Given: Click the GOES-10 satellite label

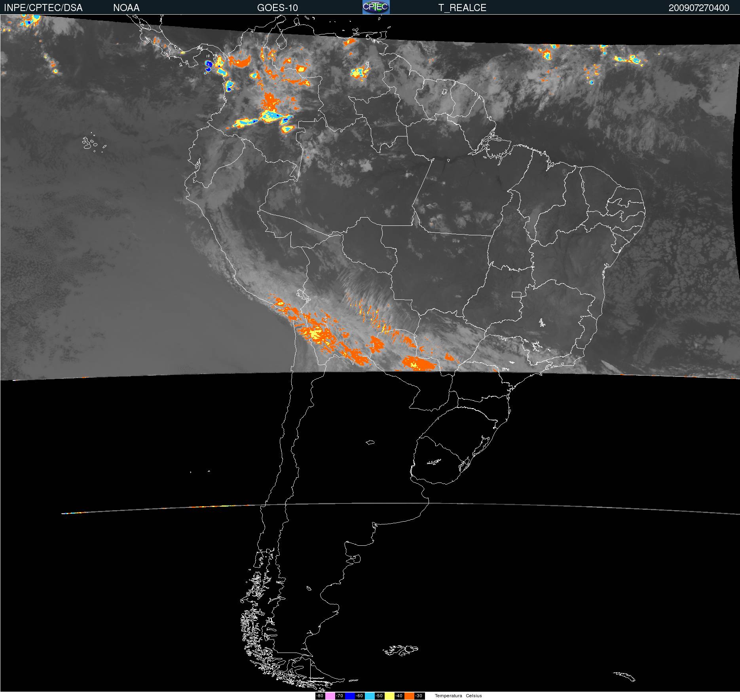Looking at the screenshot, I should (x=277, y=8).
